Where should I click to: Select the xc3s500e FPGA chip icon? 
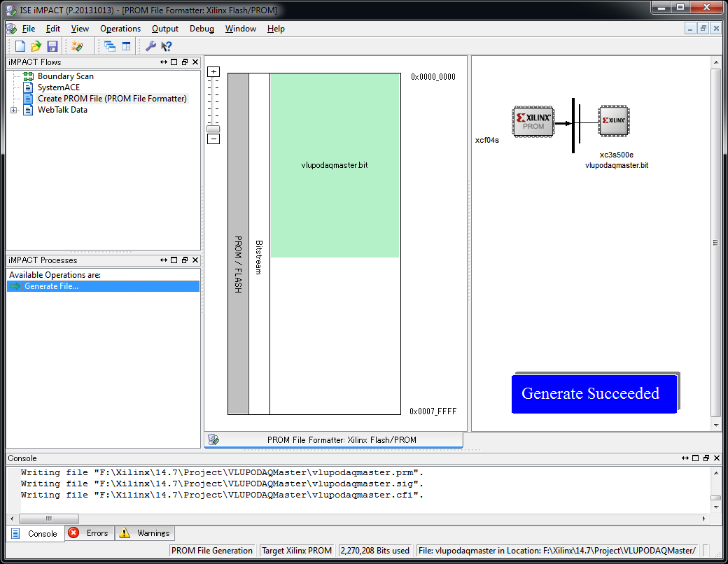point(613,120)
